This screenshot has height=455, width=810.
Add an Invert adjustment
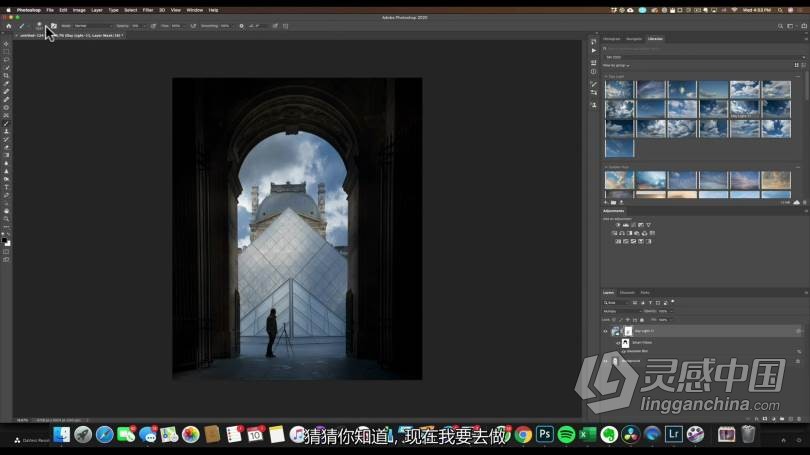(618, 241)
